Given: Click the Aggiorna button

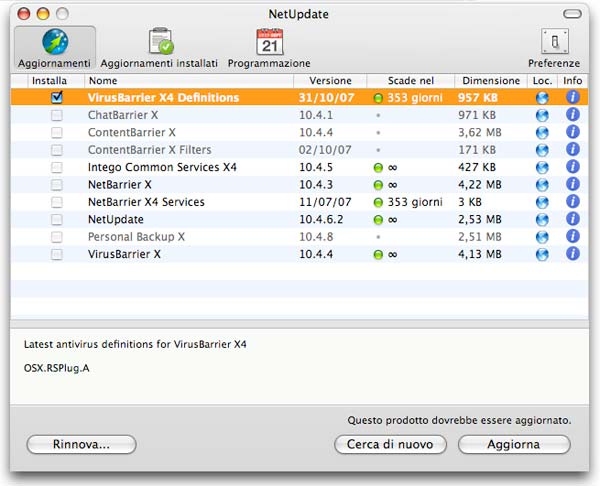Looking at the screenshot, I should 514,445.
